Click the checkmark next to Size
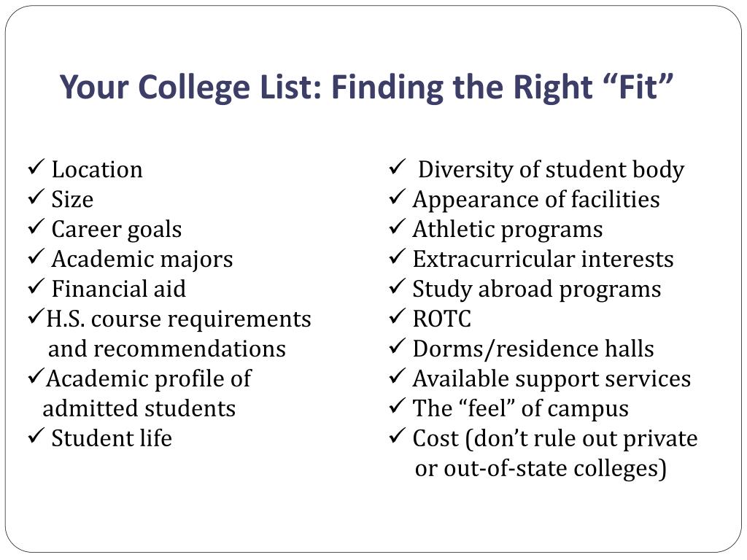The width and height of the screenshot is (747, 560). [36, 197]
